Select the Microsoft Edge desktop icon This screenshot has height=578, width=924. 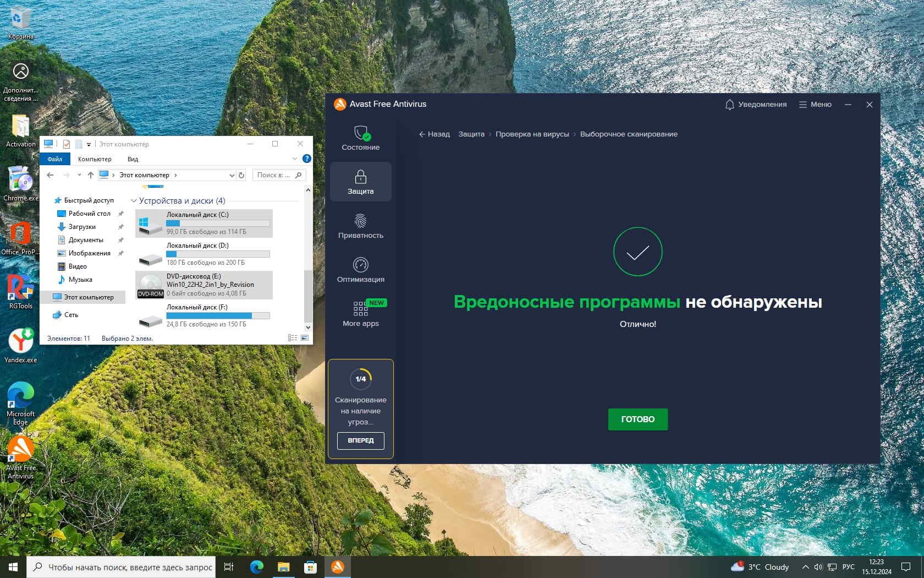point(20,403)
